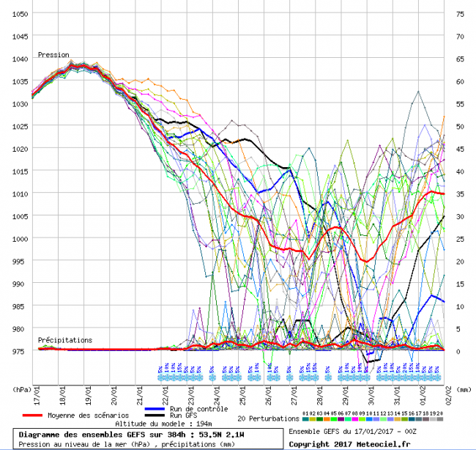The image size is (476, 450).
Task: Click the 1025 pressure axis value
Action: [x=20, y=126]
